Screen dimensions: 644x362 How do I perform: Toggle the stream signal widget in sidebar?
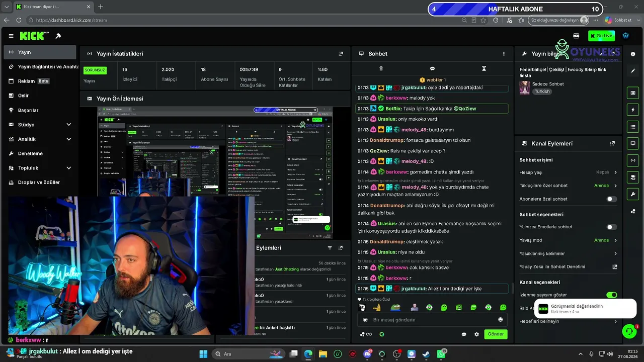click(x=633, y=160)
